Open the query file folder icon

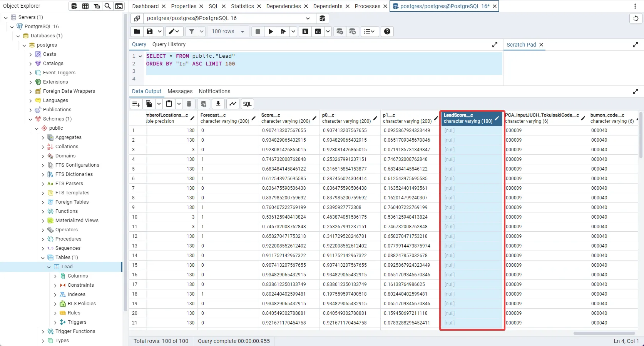click(137, 32)
